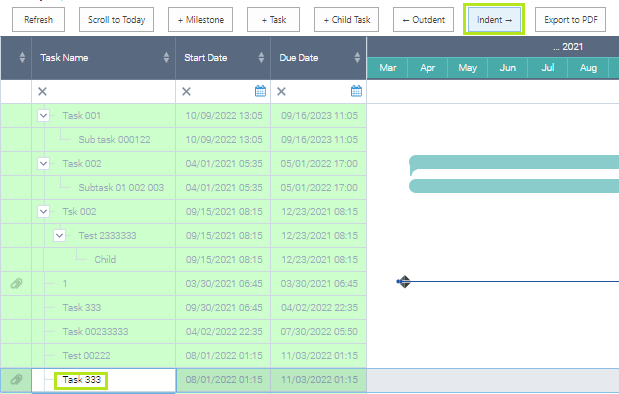
Task: Select the Sub task 000122 row
Action: click(x=184, y=140)
